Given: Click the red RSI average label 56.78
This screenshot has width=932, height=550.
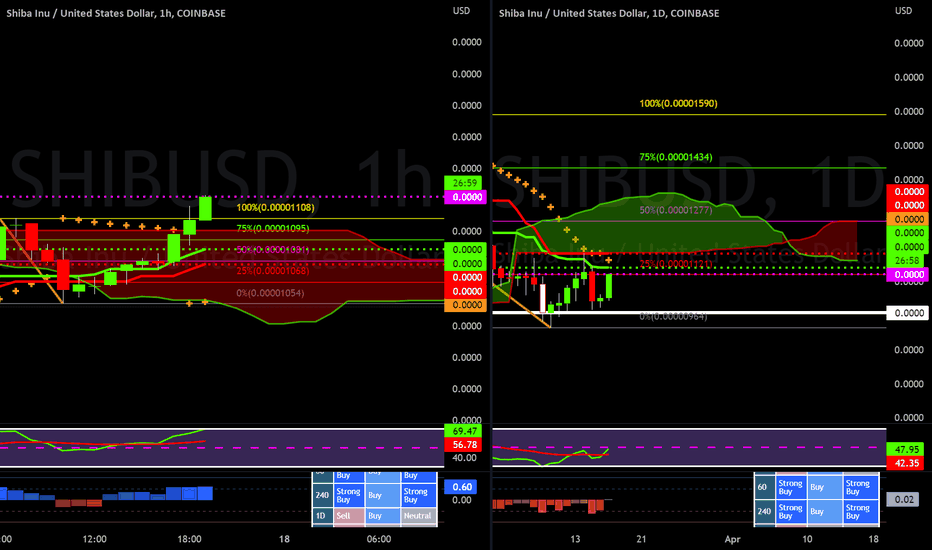Looking at the screenshot, I should tap(465, 445).
